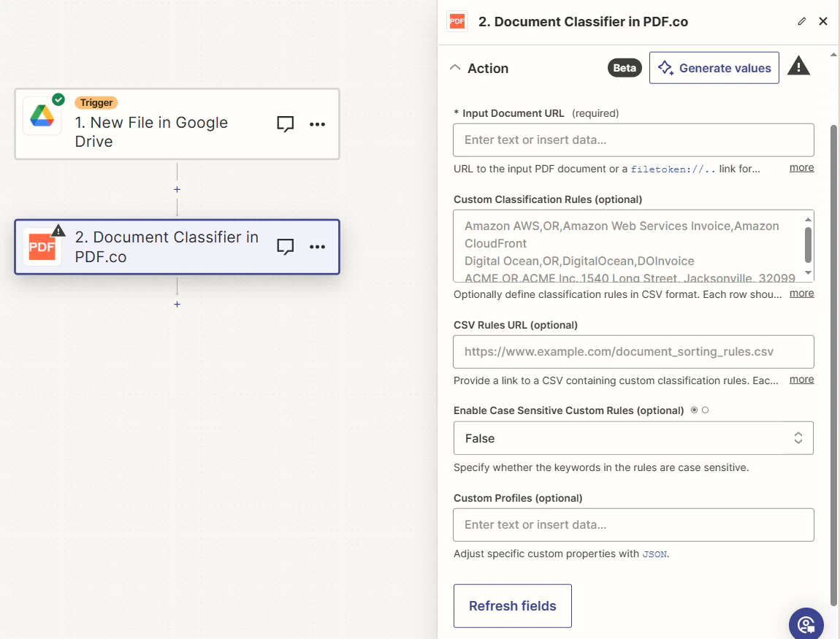Open comment icon on New File step
840x639 pixels.
[286, 123]
